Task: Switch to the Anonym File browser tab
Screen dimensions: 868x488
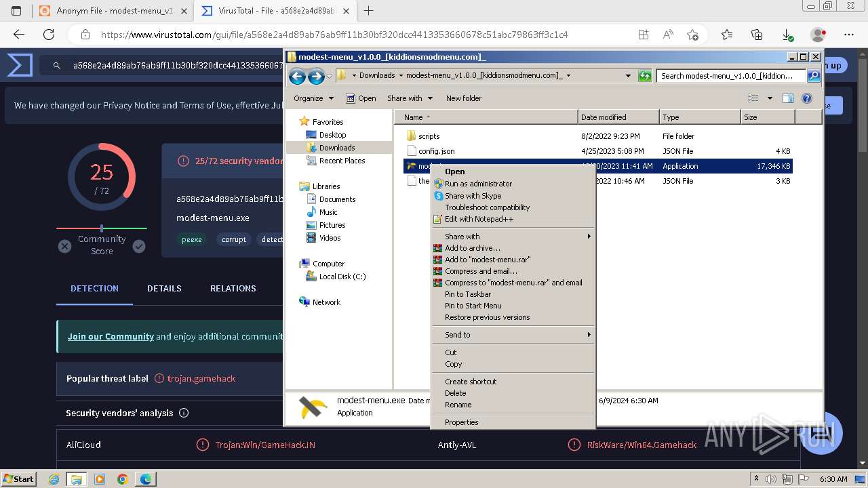Action: point(113,11)
